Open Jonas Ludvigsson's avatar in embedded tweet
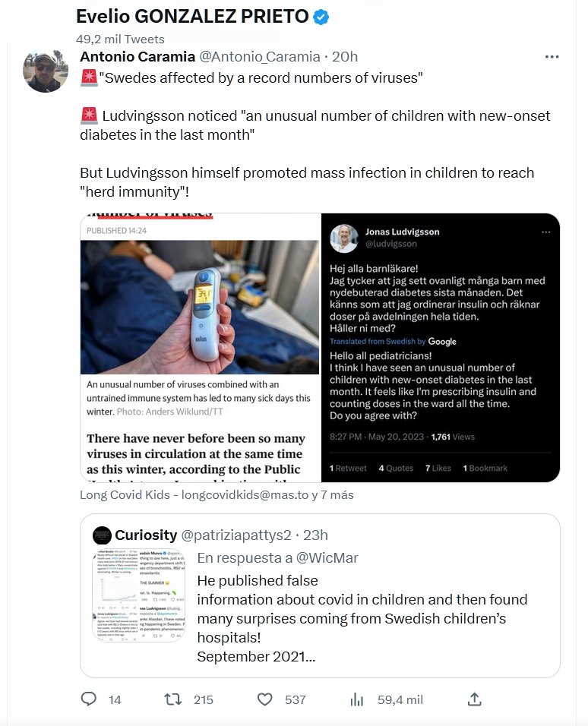 pos(343,238)
